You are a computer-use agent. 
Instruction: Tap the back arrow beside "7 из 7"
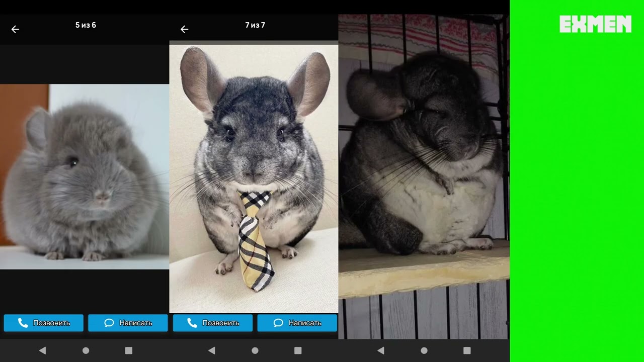pyautogui.click(x=184, y=29)
